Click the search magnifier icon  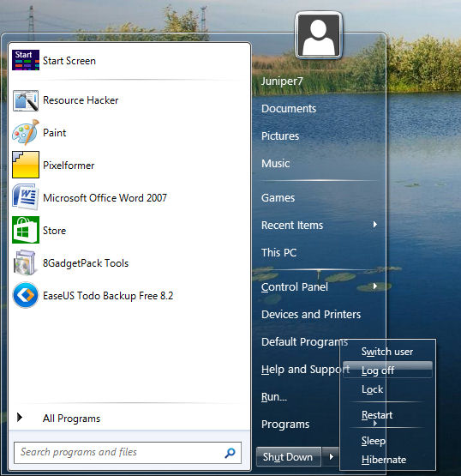tap(230, 453)
